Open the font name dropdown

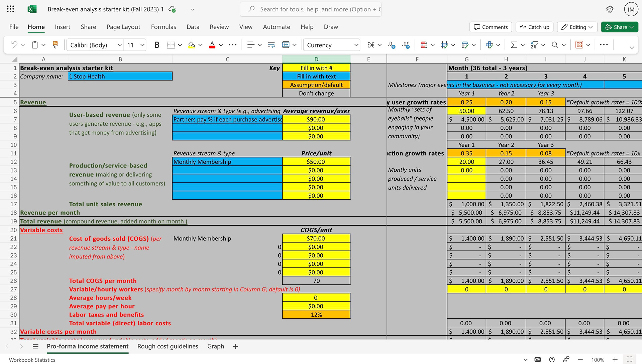click(119, 45)
